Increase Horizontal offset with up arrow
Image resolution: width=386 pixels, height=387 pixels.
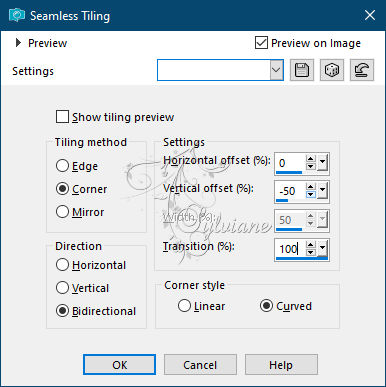(311, 159)
